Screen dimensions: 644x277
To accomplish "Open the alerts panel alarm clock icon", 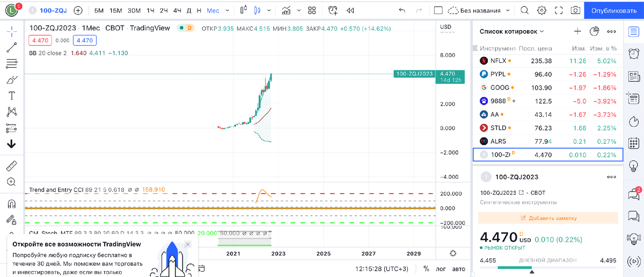I will point(634,53).
